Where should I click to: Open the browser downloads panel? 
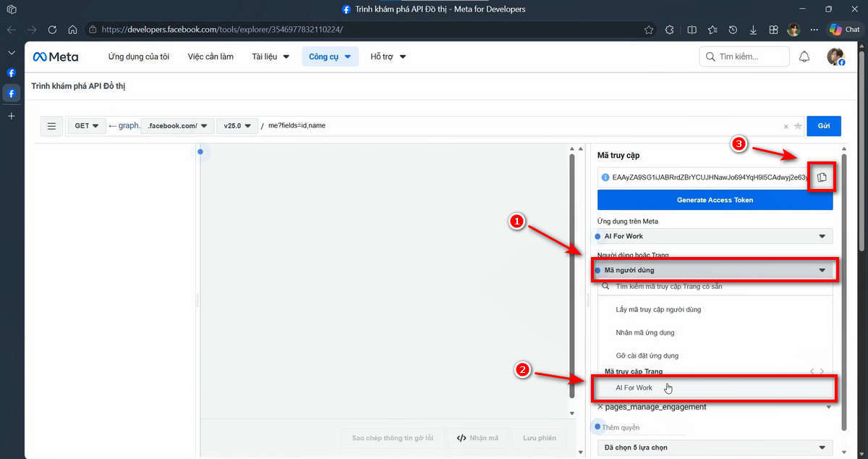[753, 30]
